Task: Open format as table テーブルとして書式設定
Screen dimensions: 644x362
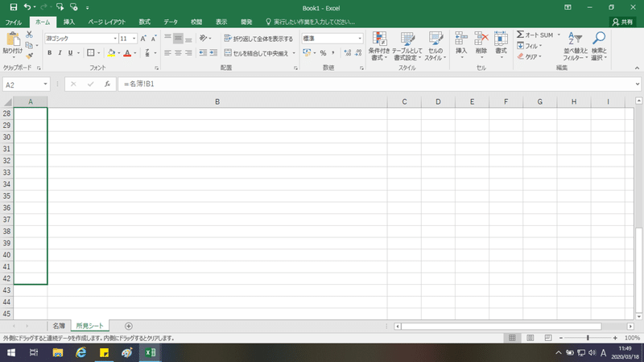Action: pyautogui.click(x=407, y=46)
